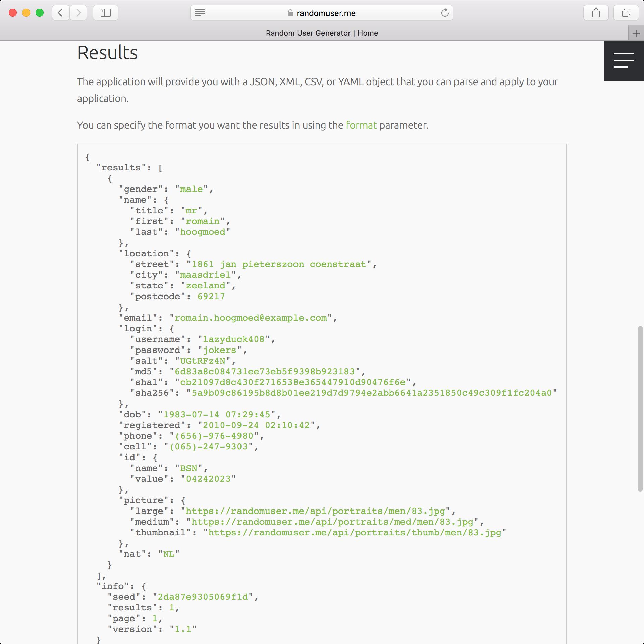Click the id value 04242023
644x644 pixels.
point(208,479)
